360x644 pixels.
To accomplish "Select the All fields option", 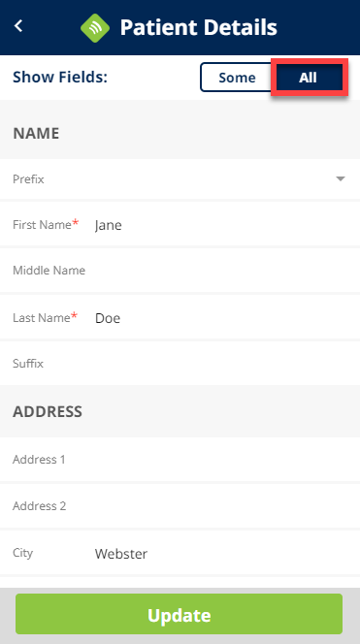I will click(309, 78).
